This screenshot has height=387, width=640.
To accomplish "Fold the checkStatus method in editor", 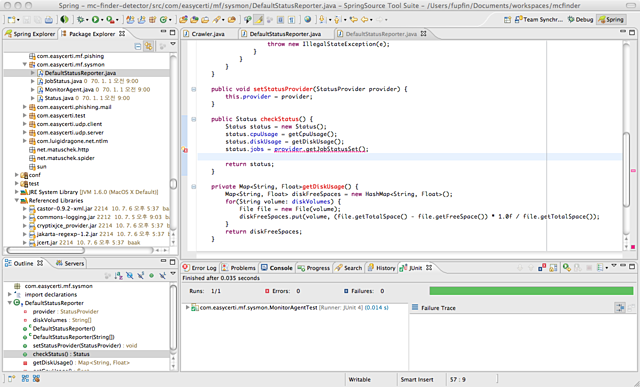I will (x=193, y=119).
